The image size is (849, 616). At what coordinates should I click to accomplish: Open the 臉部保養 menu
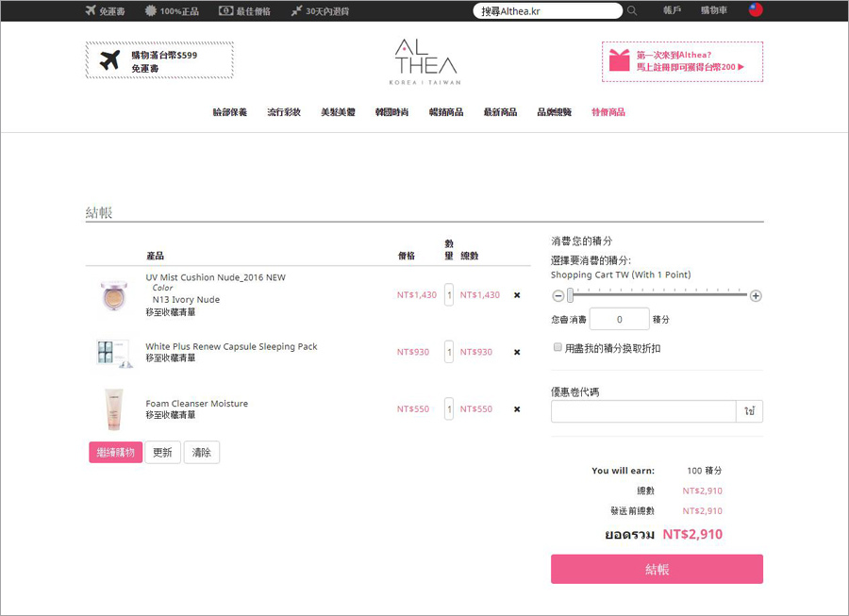coord(229,112)
